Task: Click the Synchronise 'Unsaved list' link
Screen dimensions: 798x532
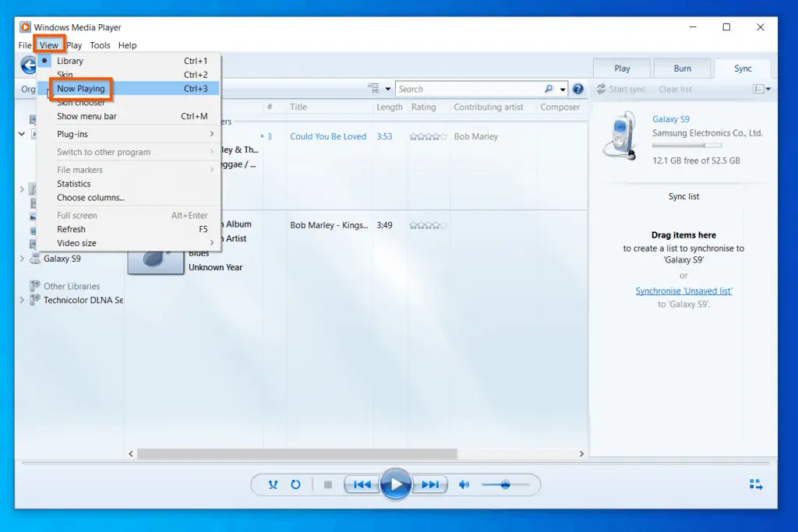Action: (x=683, y=290)
